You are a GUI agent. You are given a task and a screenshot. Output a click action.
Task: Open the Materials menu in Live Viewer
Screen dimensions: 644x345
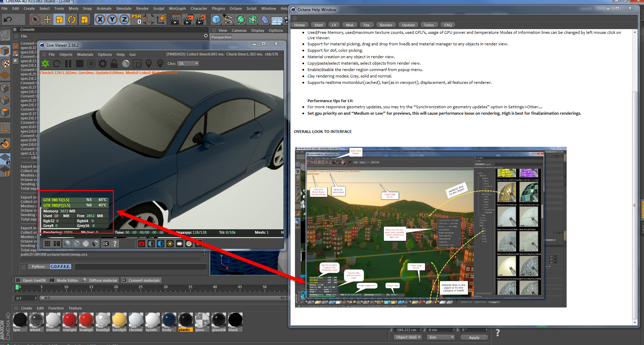[85, 54]
